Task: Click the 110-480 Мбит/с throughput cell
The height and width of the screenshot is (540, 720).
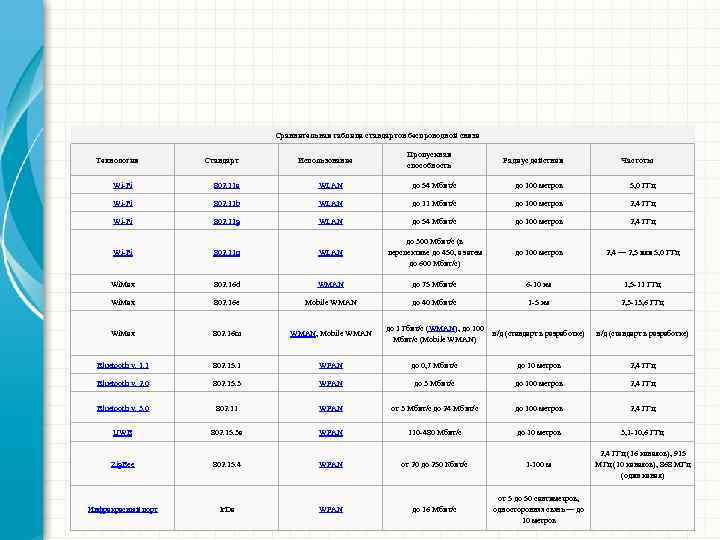Action: coord(434,433)
